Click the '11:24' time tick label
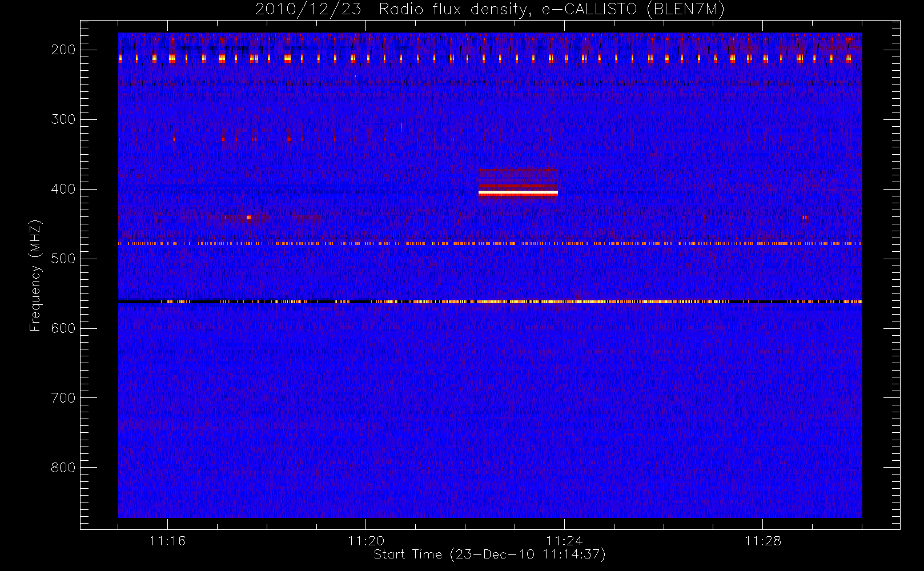This screenshot has height=571, width=924. click(x=564, y=541)
